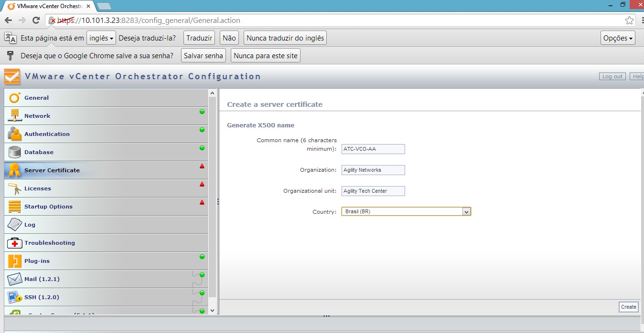Viewport: 644px width, 333px height.
Task: Open Licenses via the keys icon
Action: (15, 188)
